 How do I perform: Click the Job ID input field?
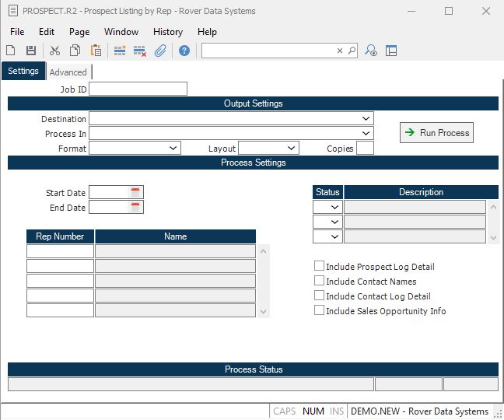coord(138,89)
